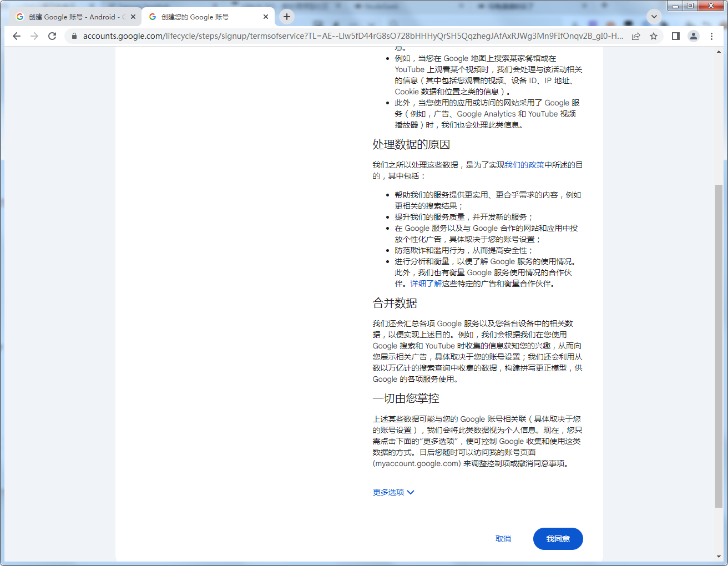This screenshot has width=728, height=566.
Task: Reload the current page
Action: pyautogui.click(x=52, y=36)
